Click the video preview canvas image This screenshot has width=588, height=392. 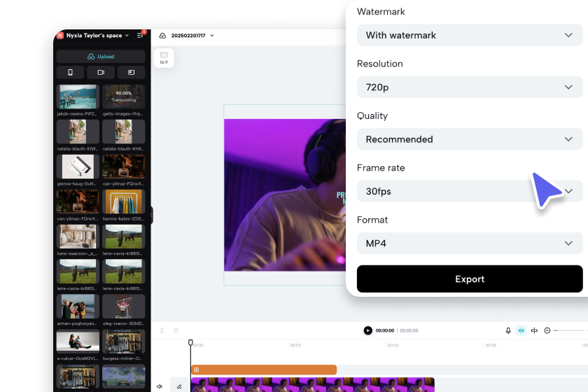point(285,195)
